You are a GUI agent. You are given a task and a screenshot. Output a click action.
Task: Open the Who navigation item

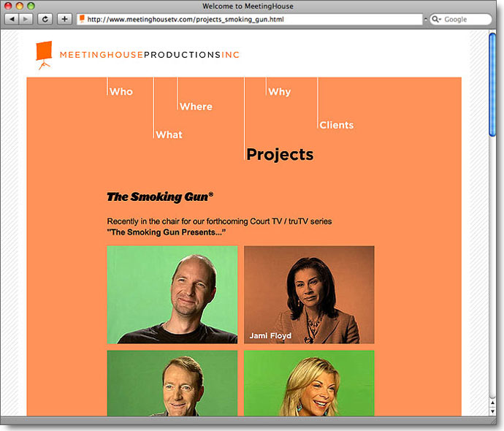121,91
